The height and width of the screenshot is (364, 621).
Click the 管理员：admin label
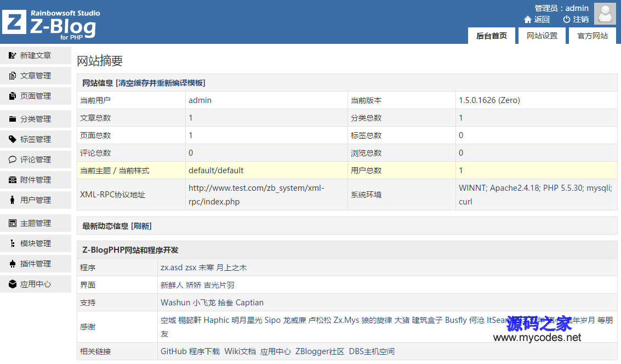click(x=562, y=8)
